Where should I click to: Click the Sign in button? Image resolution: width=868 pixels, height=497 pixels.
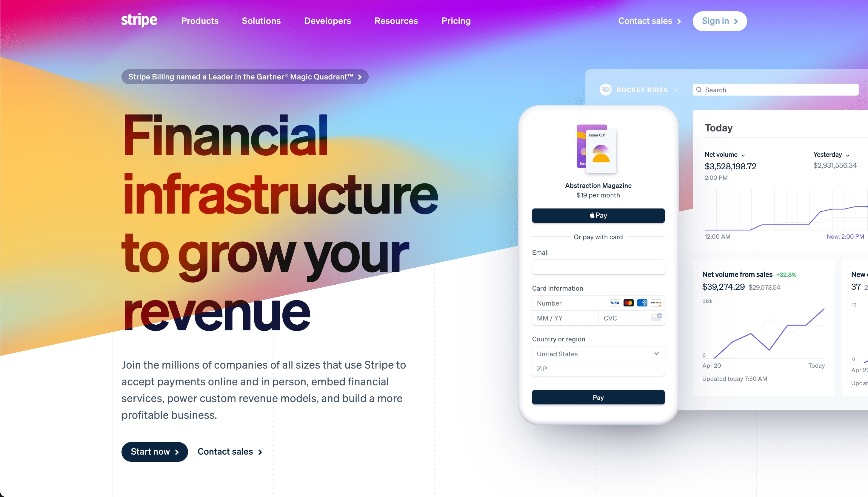(x=720, y=20)
